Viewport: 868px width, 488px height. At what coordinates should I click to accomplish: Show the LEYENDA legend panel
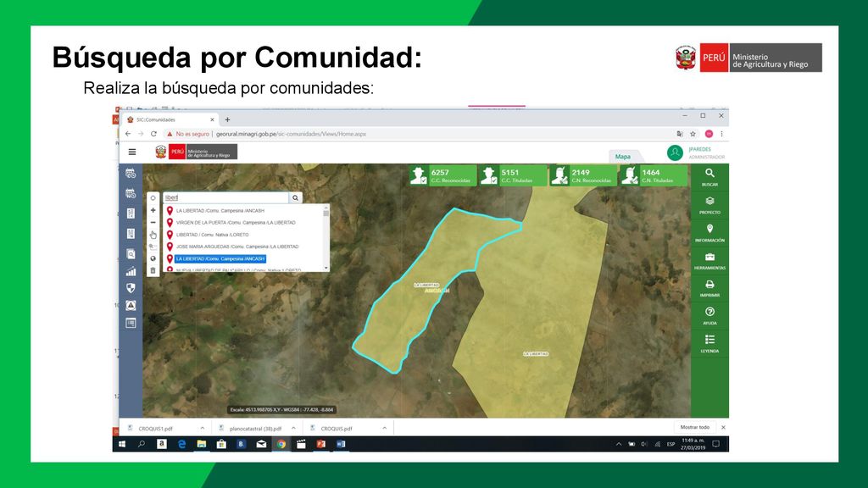pyautogui.click(x=709, y=344)
